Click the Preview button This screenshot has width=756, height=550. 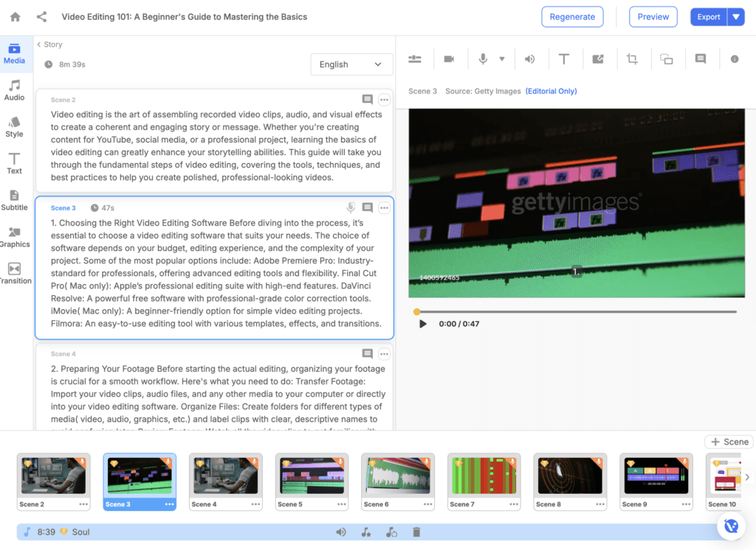click(653, 17)
